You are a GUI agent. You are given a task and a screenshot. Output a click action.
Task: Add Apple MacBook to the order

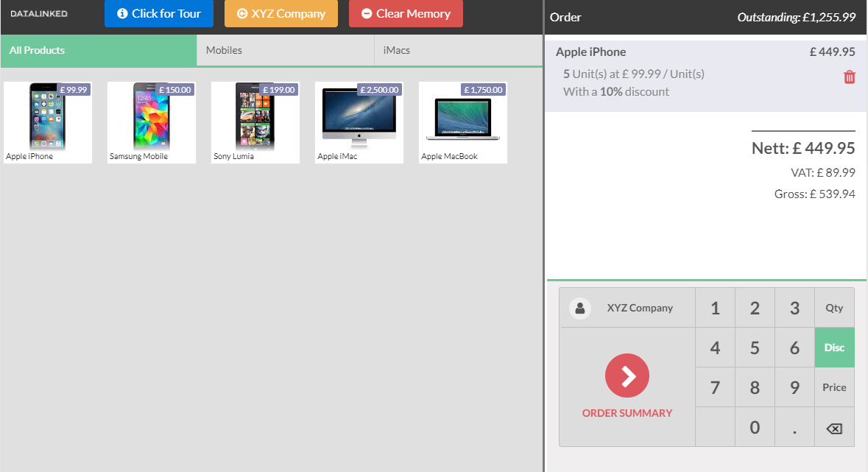(x=463, y=122)
